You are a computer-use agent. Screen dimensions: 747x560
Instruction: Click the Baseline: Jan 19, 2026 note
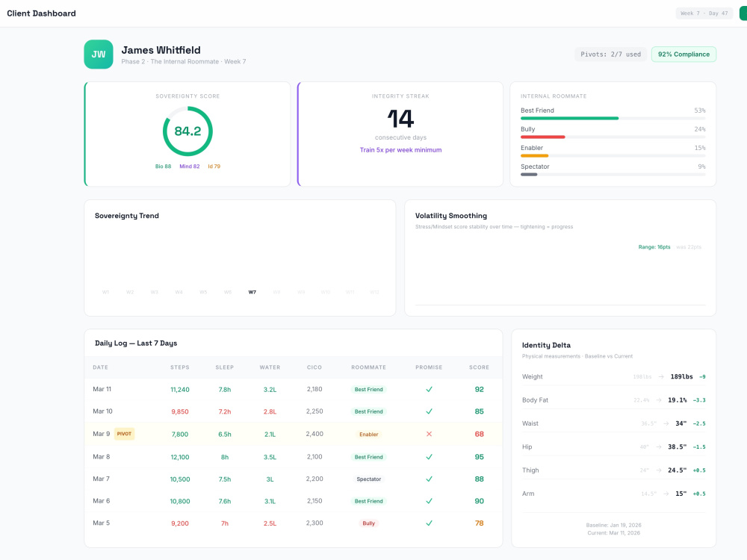[x=613, y=525]
